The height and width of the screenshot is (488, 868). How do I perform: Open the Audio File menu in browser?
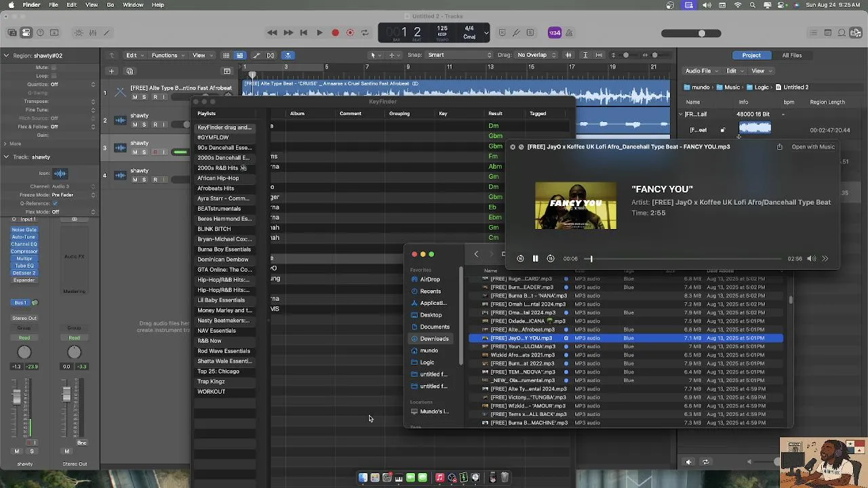click(701, 71)
